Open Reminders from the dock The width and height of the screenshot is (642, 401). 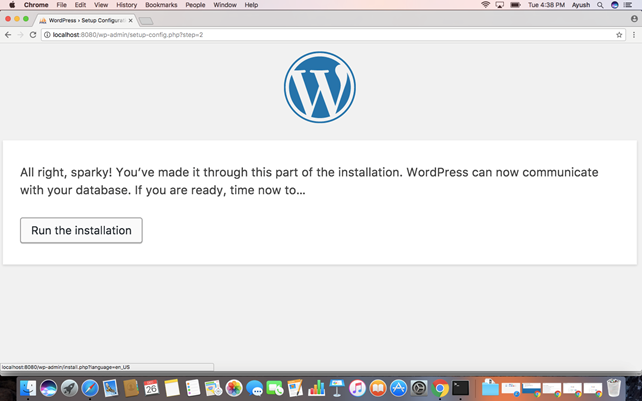[x=192, y=388]
